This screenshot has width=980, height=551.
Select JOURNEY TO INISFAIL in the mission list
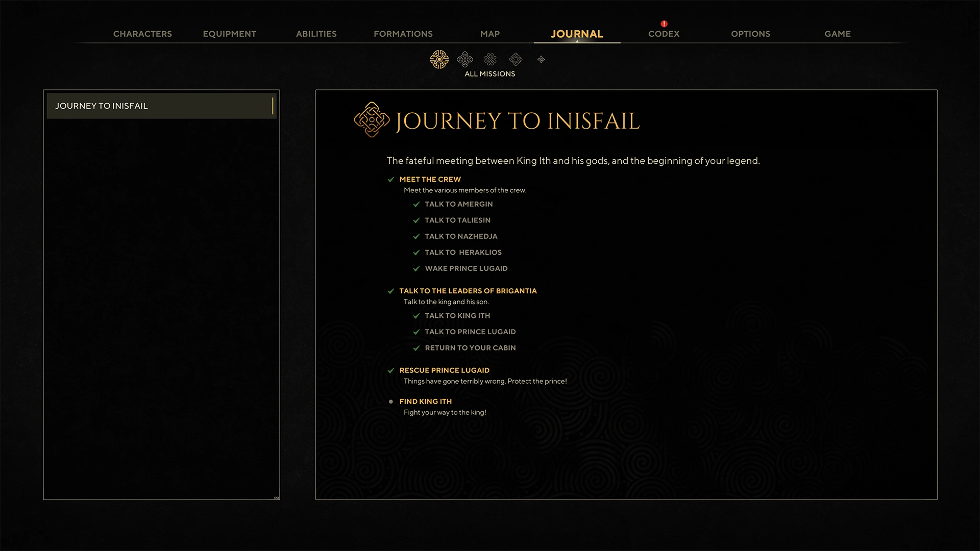pos(161,106)
